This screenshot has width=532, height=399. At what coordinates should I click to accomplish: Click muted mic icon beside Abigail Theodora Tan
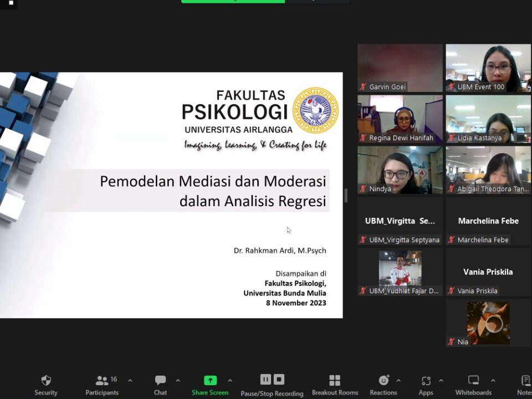451,188
